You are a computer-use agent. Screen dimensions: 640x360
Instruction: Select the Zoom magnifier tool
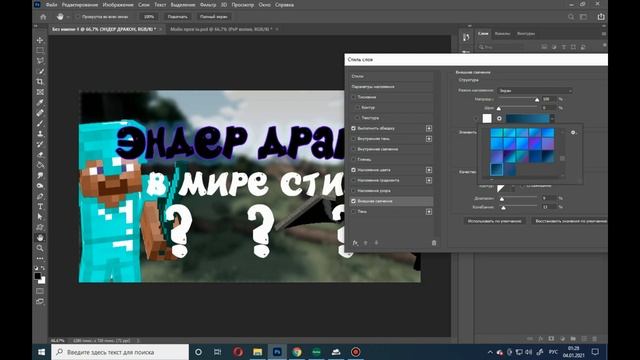[x=40, y=248]
